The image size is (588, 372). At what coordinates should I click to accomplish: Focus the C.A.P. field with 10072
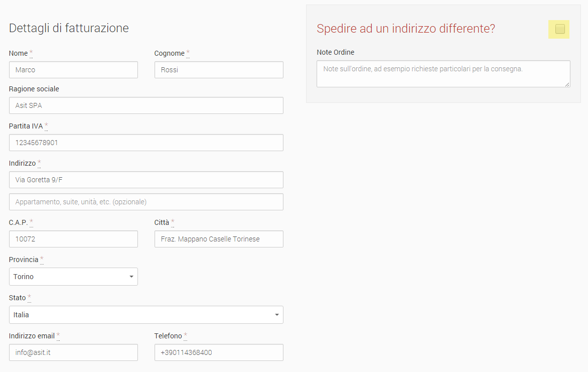coord(73,239)
